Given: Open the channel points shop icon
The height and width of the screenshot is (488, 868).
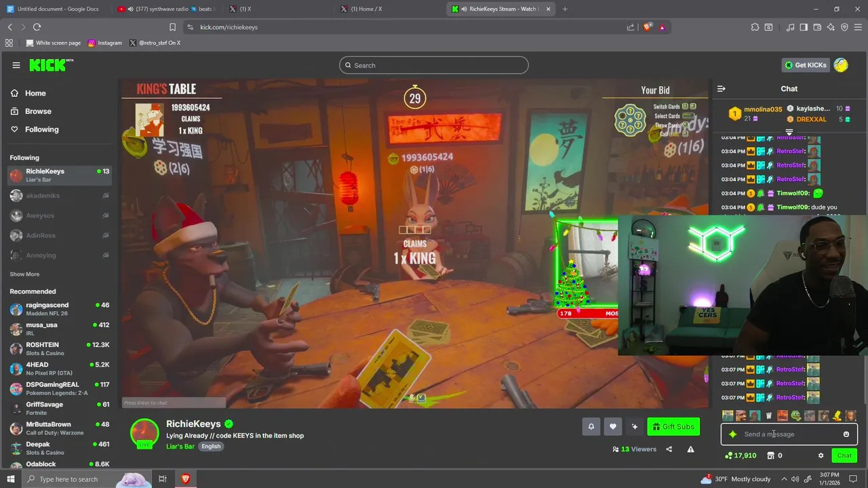Looking at the screenshot, I should (770, 455).
